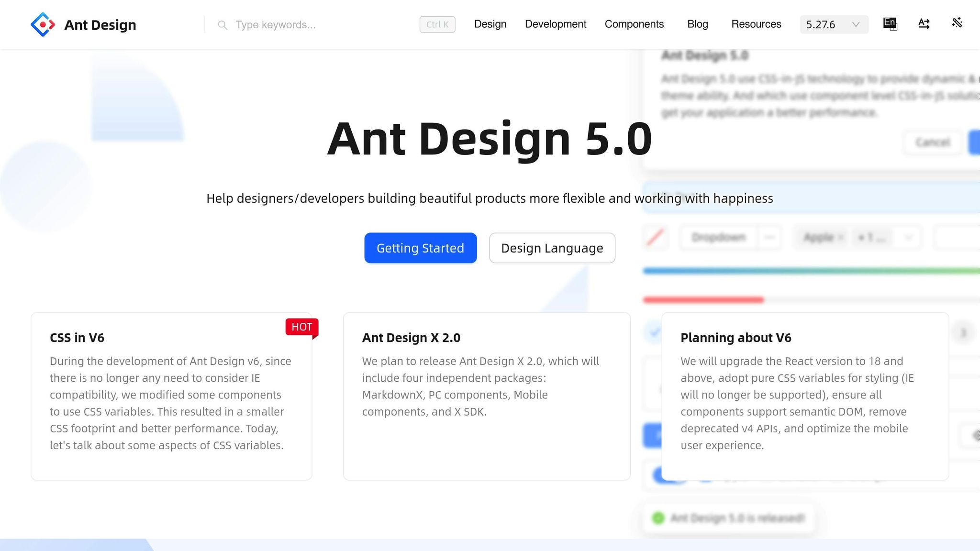Open the Design menu item
This screenshot has width=980, height=551.
tap(490, 24)
